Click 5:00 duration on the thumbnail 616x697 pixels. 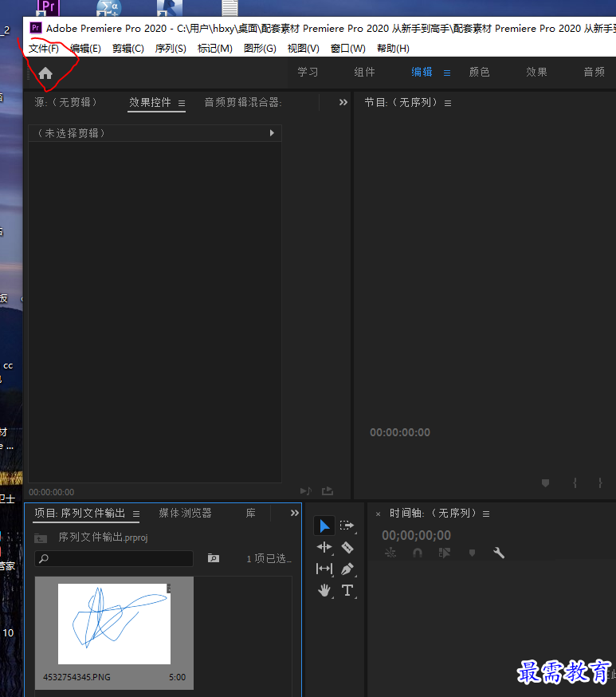pyautogui.click(x=177, y=677)
